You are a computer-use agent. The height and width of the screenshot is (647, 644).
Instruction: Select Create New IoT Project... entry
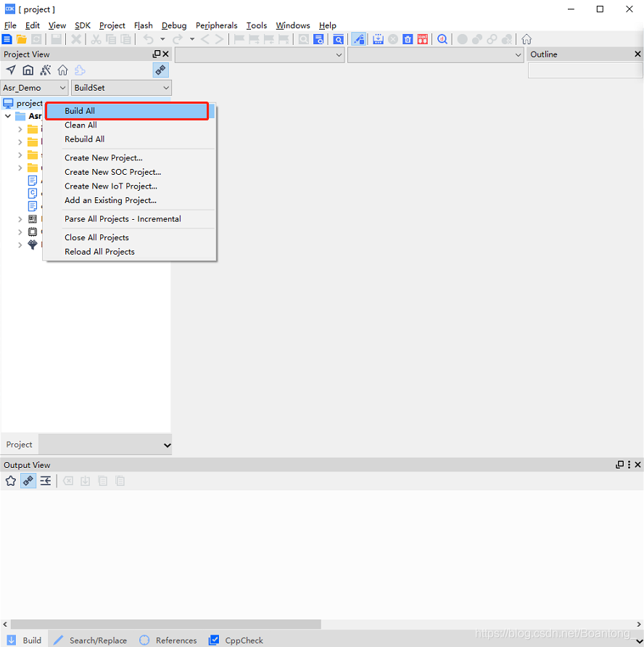[x=130, y=186]
